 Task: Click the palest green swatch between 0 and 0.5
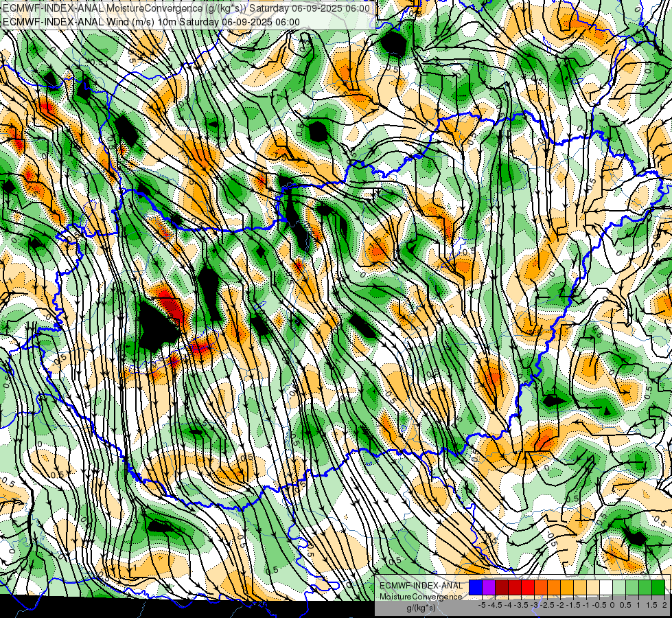tap(619, 588)
